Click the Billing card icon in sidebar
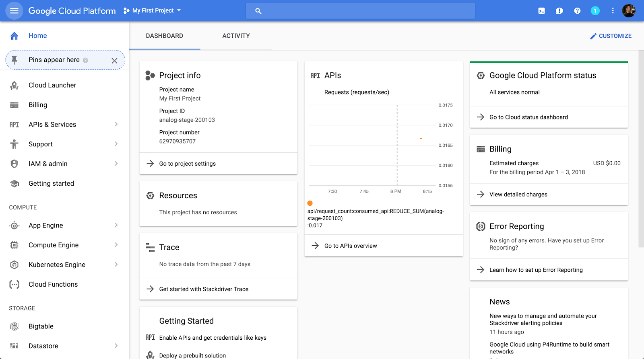 [x=14, y=105]
